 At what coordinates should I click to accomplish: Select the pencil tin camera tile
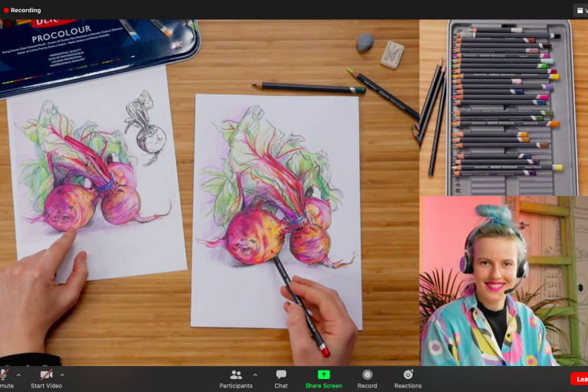(503, 107)
